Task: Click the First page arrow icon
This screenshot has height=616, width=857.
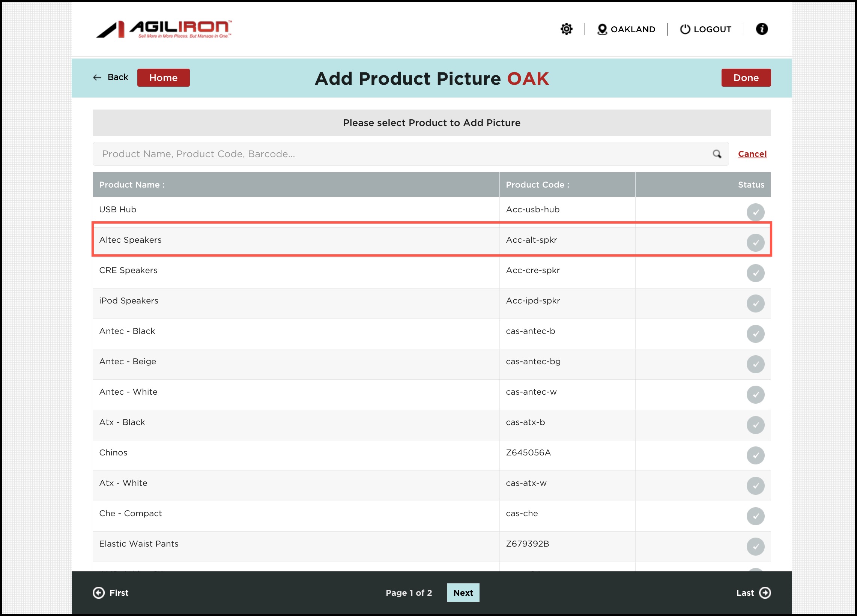Action: point(99,592)
